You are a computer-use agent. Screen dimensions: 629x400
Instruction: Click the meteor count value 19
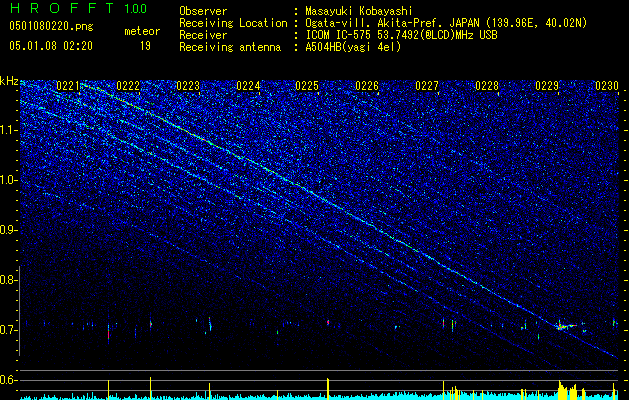coord(145,46)
